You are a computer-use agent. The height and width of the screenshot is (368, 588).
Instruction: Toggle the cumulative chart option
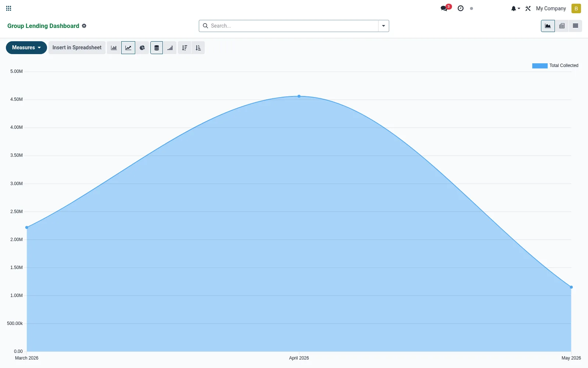pos(170,48)
